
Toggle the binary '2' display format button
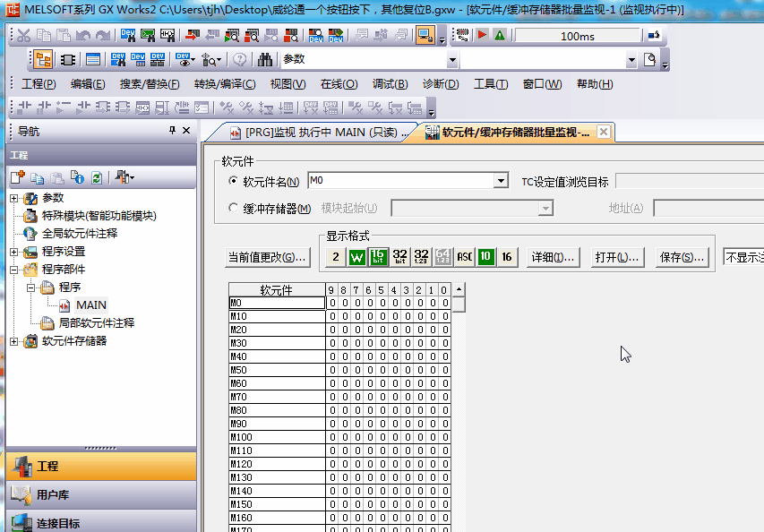point(335,257)
